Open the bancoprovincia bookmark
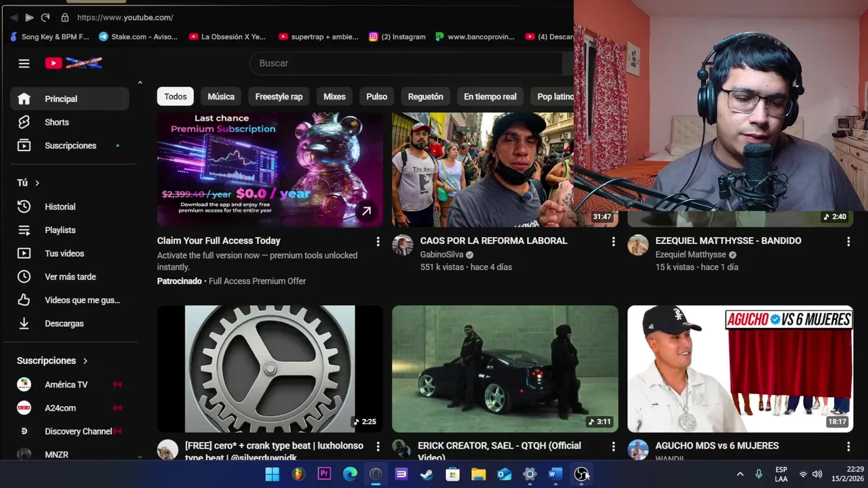The image size is (868, 488). point(475,37)
